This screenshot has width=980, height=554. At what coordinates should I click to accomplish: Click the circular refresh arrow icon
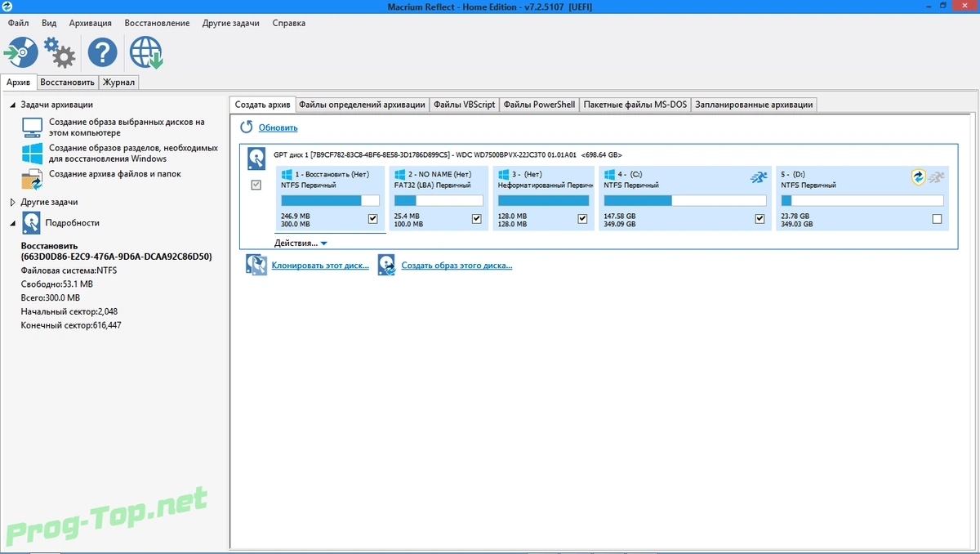point(246,127)
